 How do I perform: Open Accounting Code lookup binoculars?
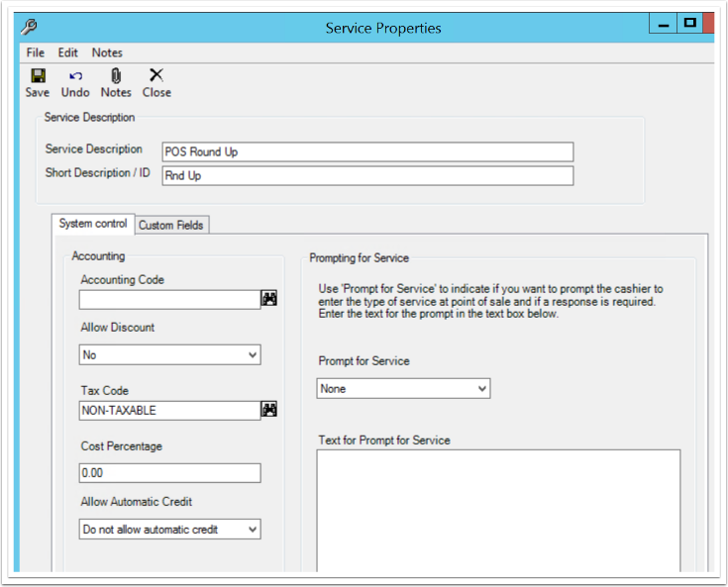tap(269, 298)
